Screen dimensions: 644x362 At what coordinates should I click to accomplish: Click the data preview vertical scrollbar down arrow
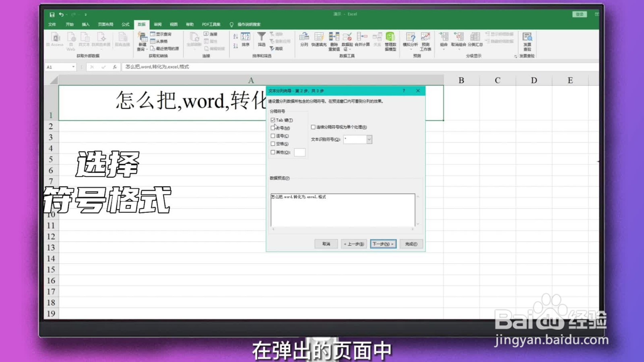pyautogui.click(x=418, y=224)
